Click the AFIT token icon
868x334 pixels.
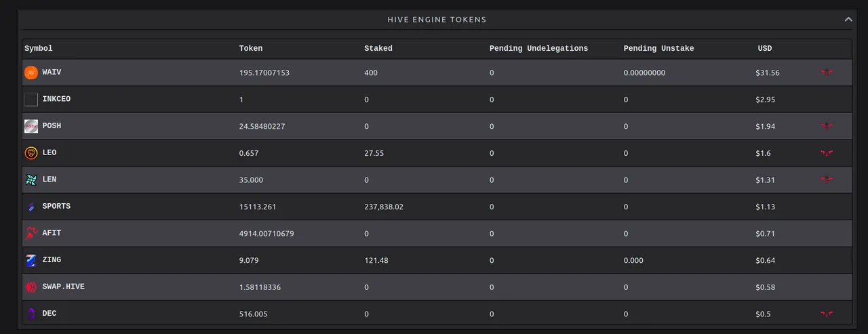click(x=31, y=233)
